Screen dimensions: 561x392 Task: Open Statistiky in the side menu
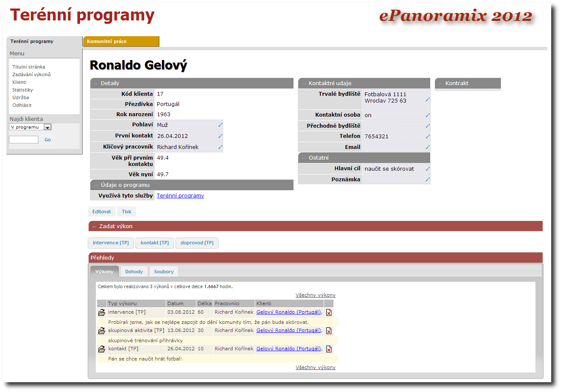(23, 90)
